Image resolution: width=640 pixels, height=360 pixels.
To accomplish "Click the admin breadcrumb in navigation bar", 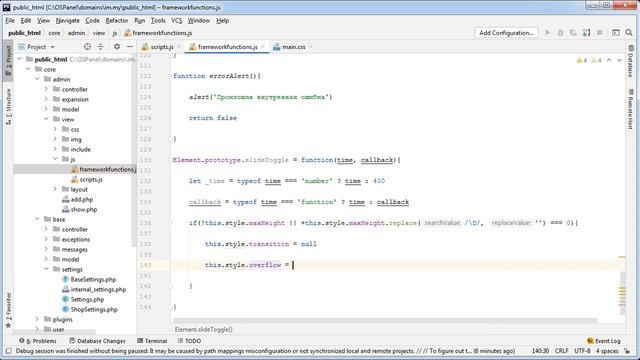I will [x=76, y=33].
